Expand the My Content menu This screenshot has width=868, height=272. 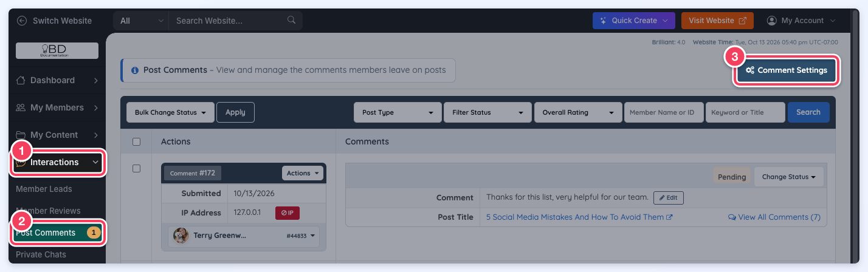[x=57, y=135]
